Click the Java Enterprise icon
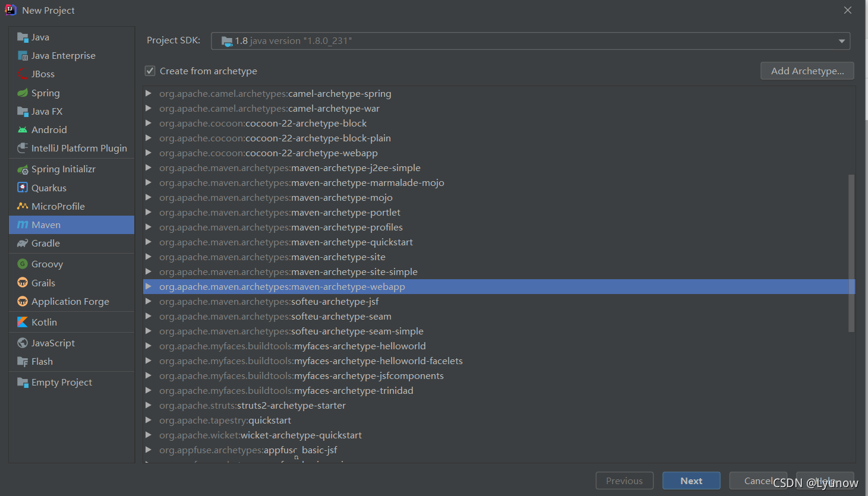Screen dimensions: 868x496 click(23, 56)
